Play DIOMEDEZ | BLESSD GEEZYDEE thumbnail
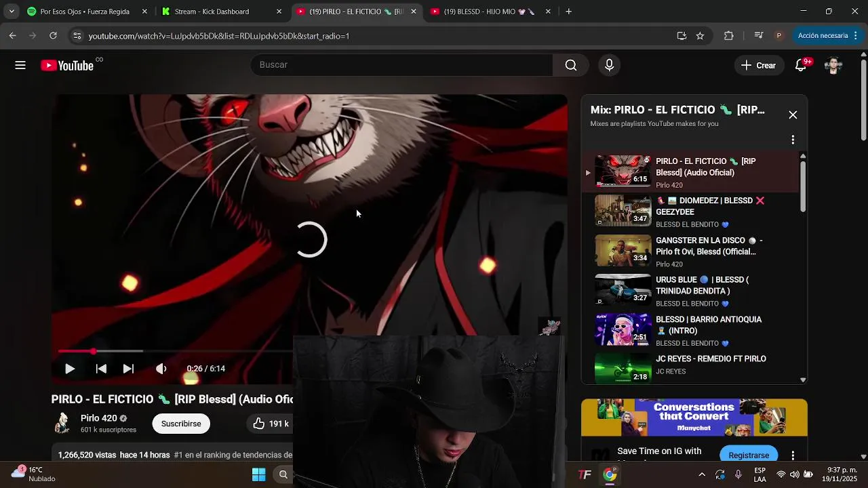Screen dimensions: 868x488 coord(623,210)
